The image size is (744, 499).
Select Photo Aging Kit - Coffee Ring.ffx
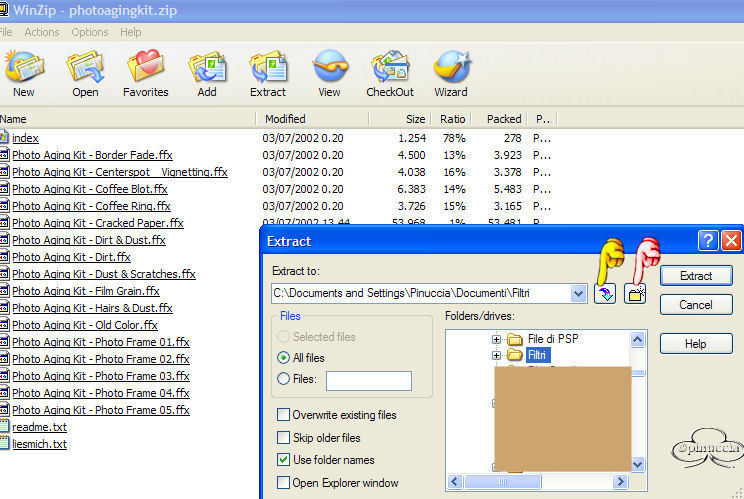91,206
